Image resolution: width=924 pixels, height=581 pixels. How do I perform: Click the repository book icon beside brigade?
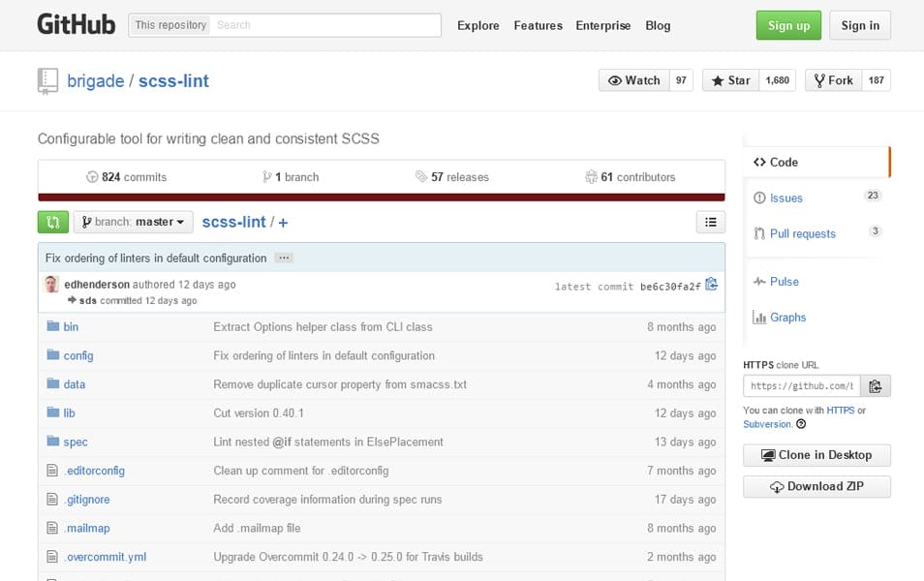[x=47, y=81]
